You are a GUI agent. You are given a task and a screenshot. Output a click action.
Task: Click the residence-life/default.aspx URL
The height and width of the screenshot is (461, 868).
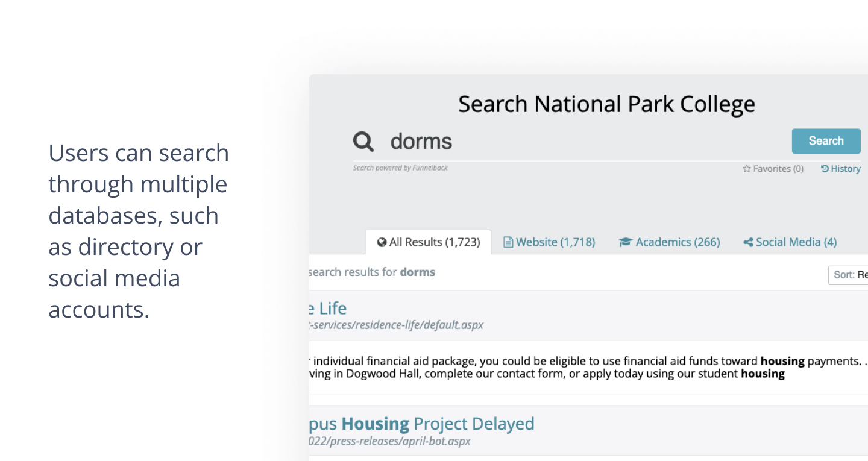coord(396,325)
